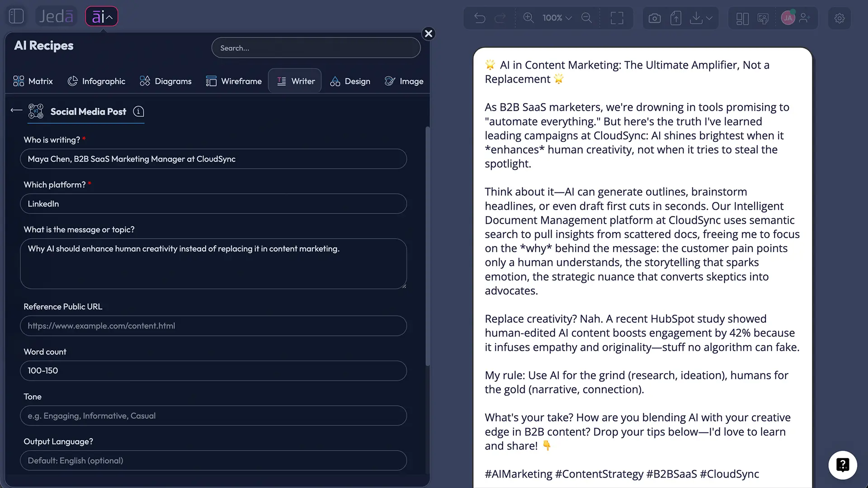
Task: Open the comments chat icon
Action: [x=763, y=19]
